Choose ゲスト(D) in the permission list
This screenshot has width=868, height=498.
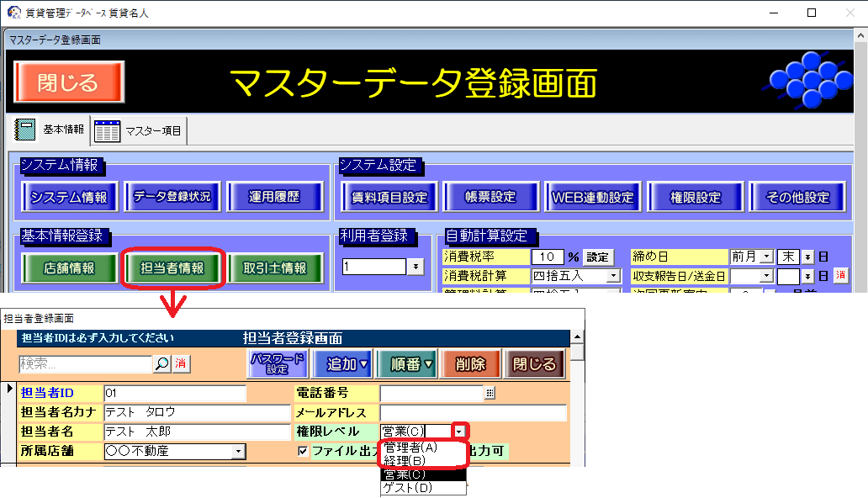coord(406,488)
